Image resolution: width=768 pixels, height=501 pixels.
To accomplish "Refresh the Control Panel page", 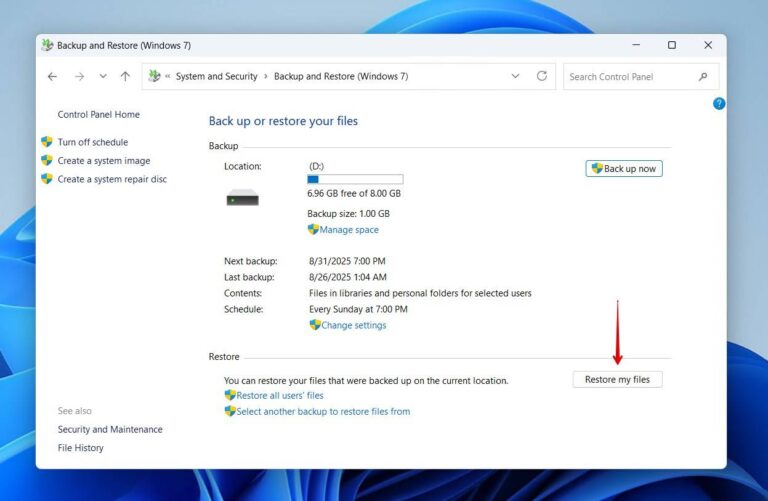I will tap(542, 76).
